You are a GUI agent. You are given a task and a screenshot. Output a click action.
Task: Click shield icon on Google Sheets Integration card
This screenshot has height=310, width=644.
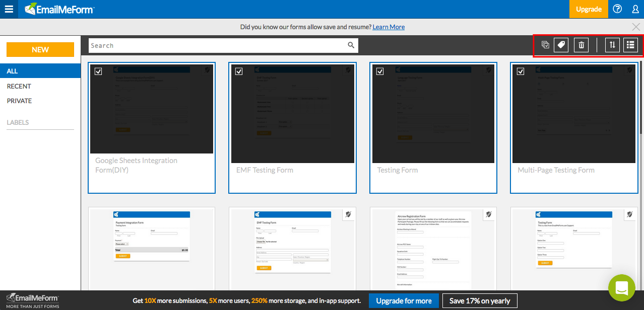click(x=207, y=71)
